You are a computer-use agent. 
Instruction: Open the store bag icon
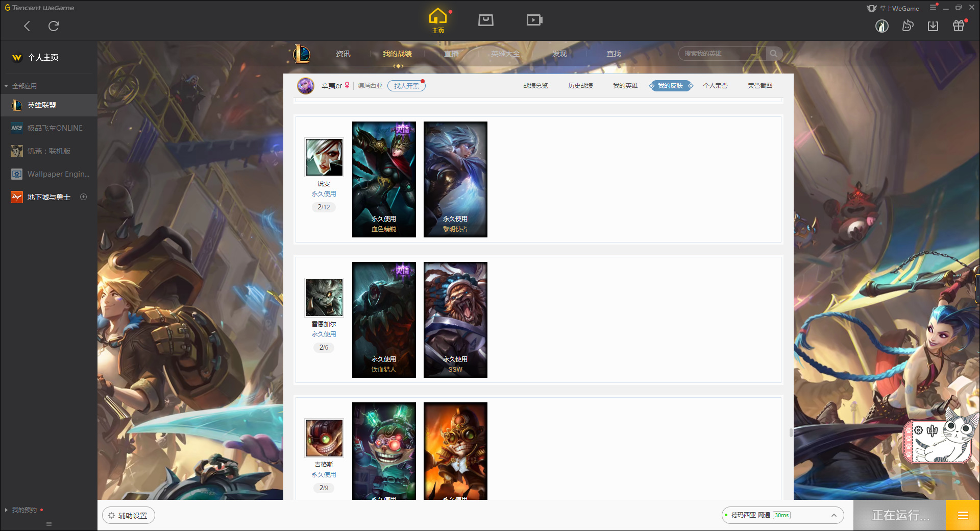486,20
